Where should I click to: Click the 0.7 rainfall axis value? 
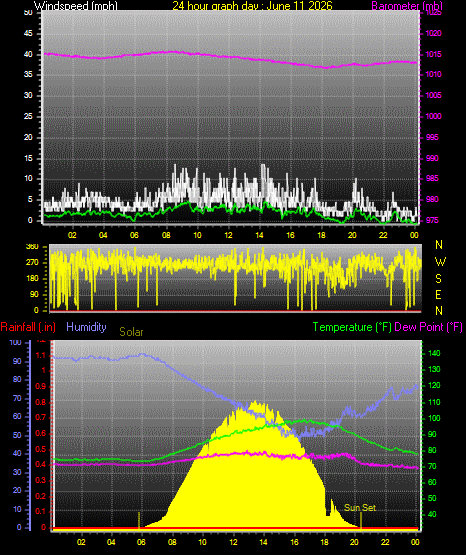point(41,417)
